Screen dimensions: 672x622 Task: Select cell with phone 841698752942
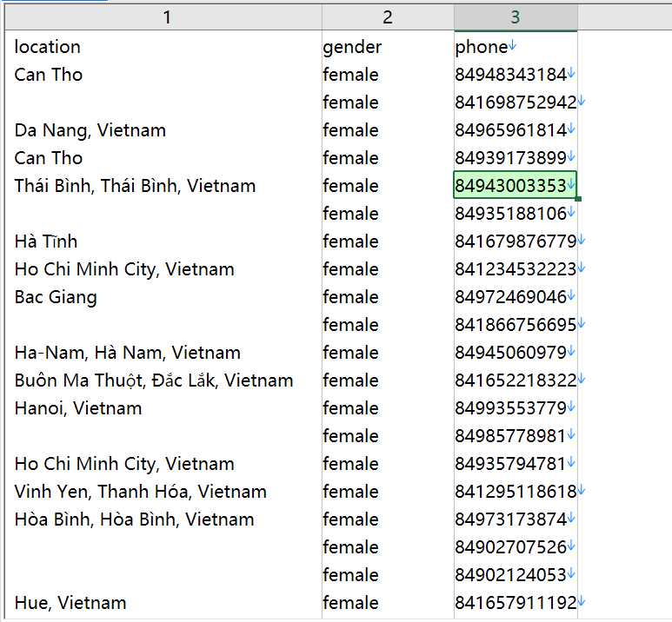click(516, 103)
